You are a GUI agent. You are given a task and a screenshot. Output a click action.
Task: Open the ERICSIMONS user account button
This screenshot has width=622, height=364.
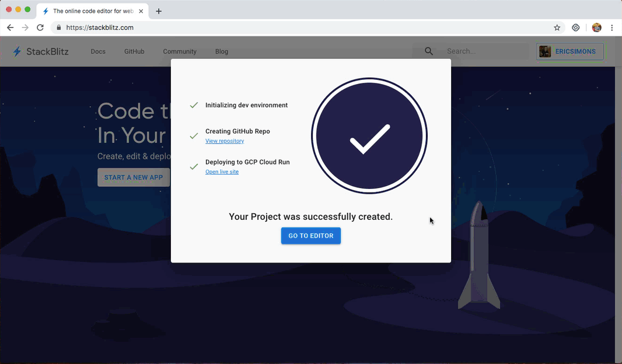pyautogui.click(x=569, y=51)
